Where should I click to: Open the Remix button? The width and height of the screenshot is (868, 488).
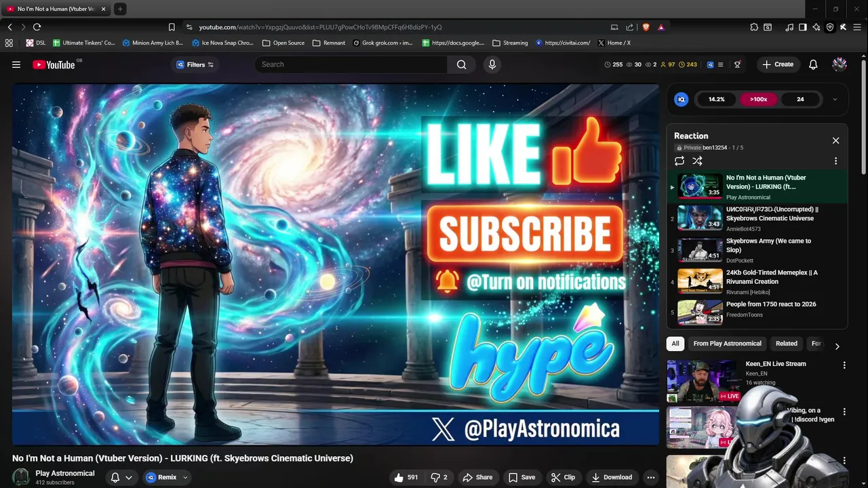(162, 477)
